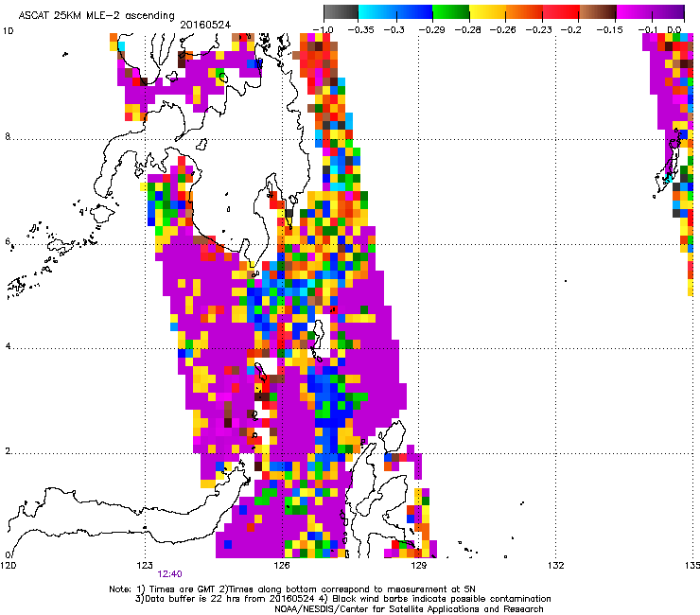Viewport: 700px width, 615px height.
Task: Click the -0.15 color bar label
Action: [x=609, y=30]
